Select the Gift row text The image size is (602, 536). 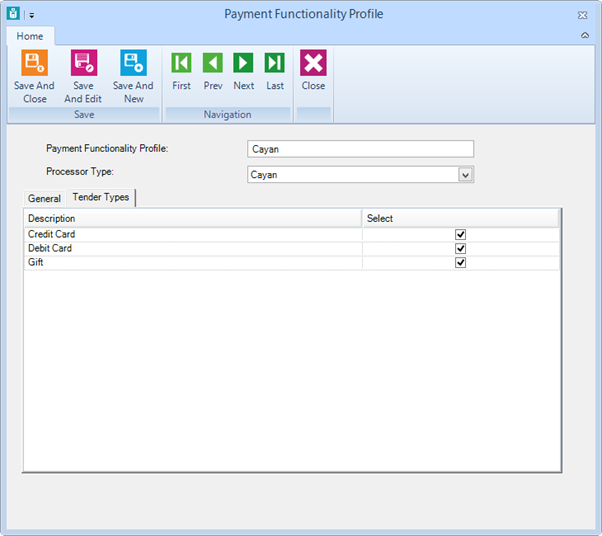pyautogui.click(x=36, y=262)
